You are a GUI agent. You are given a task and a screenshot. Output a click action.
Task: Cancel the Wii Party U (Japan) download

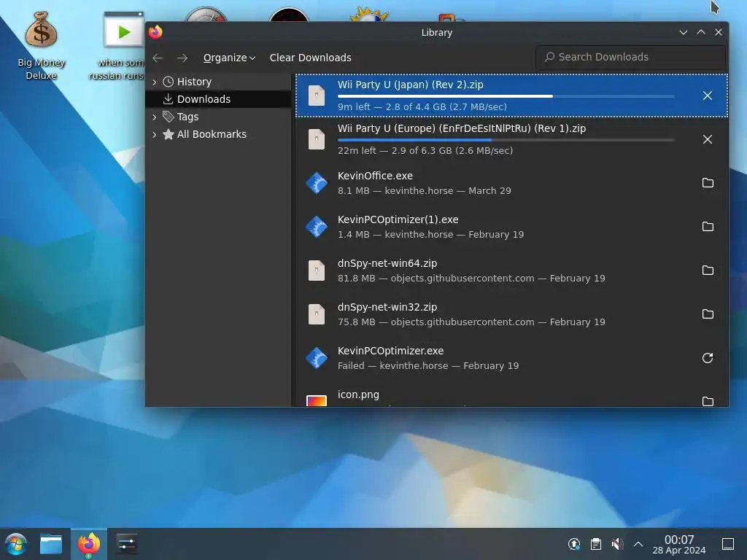[x=708, y=96]
